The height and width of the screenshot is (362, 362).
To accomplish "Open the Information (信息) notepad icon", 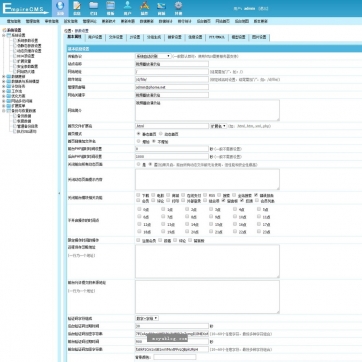I will [77, 8].
